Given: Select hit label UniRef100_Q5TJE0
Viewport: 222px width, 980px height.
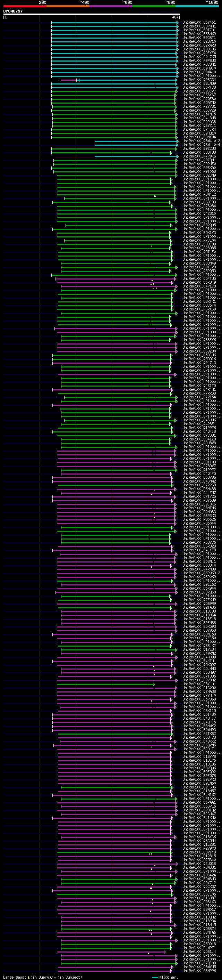Looking at the screenshot, I should click(x=199, y=252).
